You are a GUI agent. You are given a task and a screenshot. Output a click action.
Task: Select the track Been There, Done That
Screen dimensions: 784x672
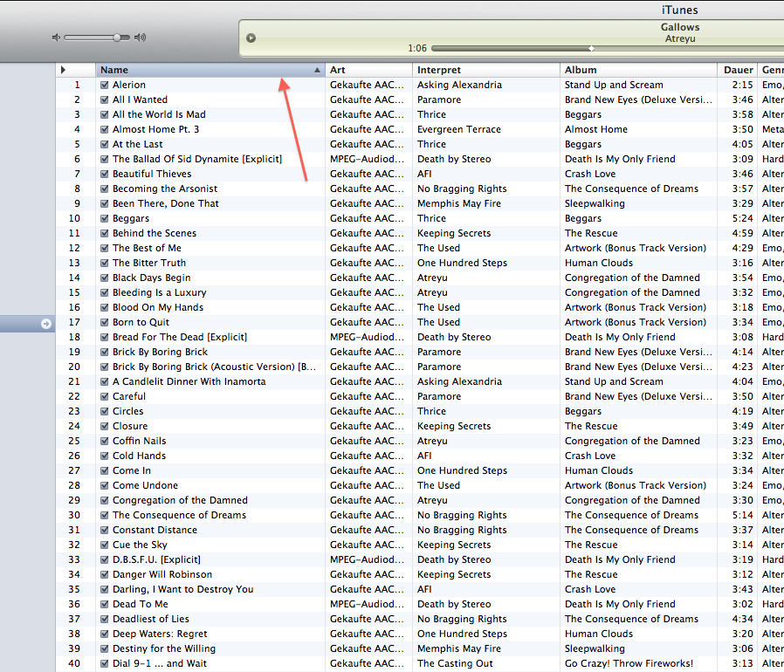pos(166,203)
